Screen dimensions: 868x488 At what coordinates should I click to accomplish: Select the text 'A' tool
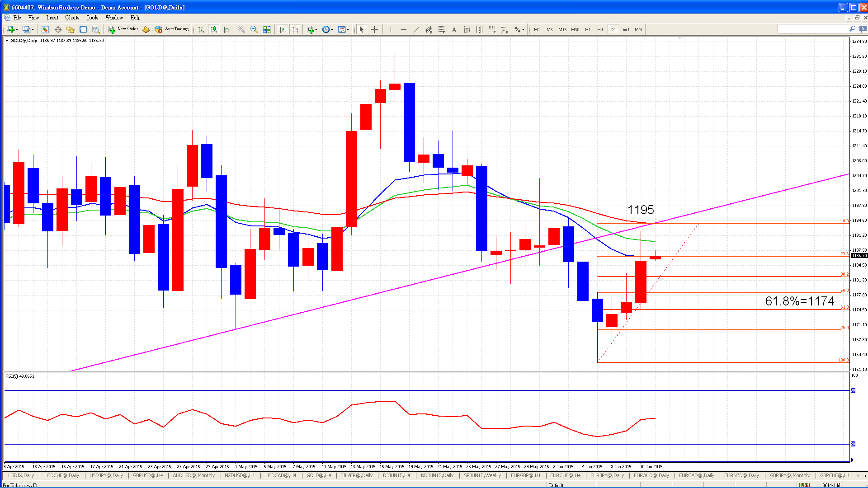(x=454, y=29)
